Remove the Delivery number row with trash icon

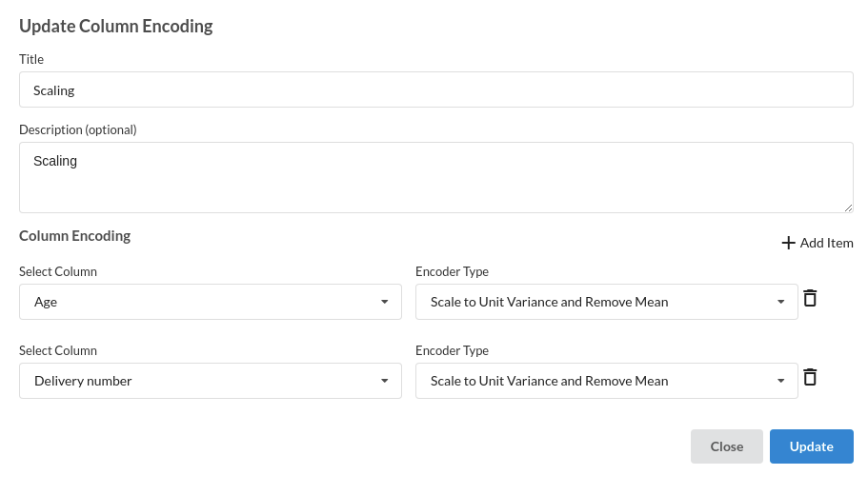[x=810, y=377]
